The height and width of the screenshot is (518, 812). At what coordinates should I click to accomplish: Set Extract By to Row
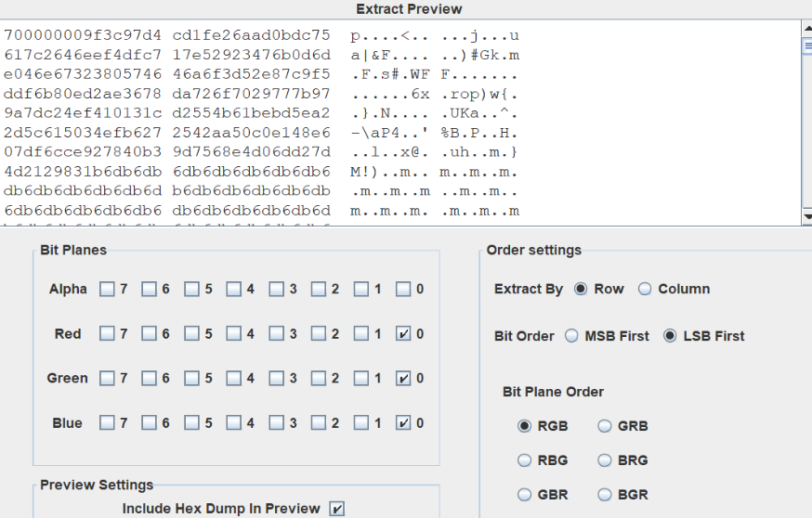[581, 289]
